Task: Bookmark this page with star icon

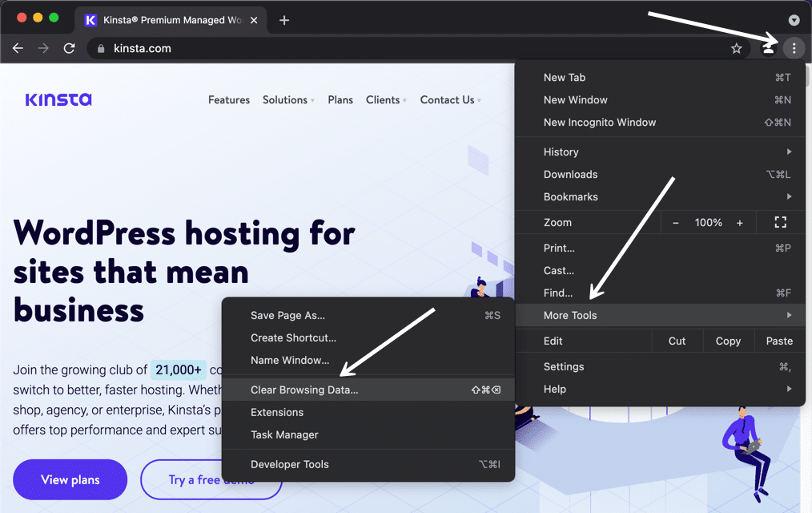Action: (x=736, y=48)
